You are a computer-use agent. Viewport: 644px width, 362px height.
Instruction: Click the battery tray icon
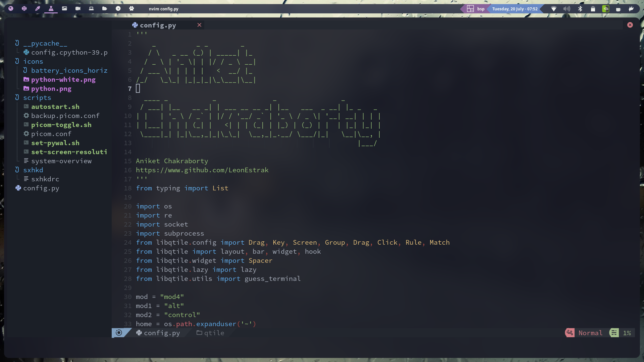(593, 9)
